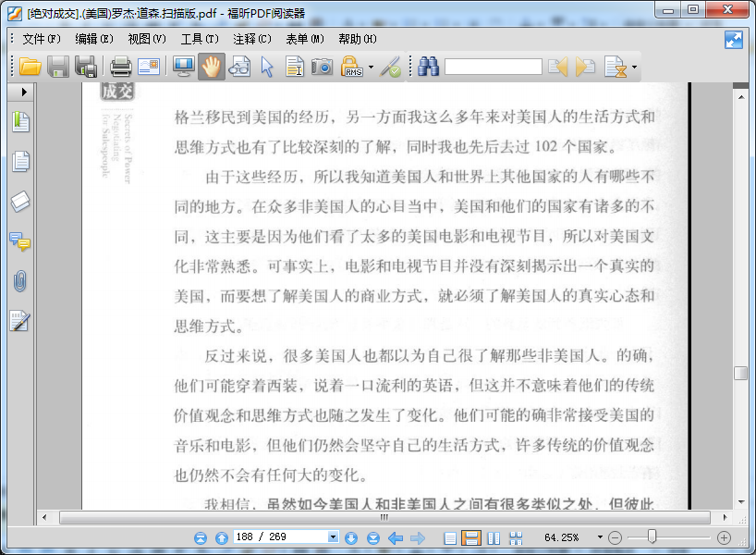This screenshot has width=756, height=555.
Task: Go back to the previous view arrow
Action: point(396,537)
